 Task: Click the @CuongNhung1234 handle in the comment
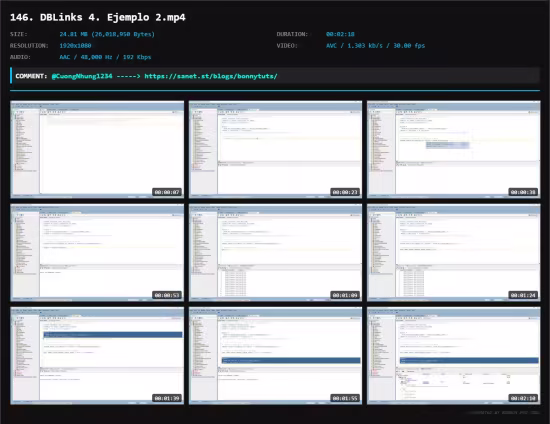(82, 76)
